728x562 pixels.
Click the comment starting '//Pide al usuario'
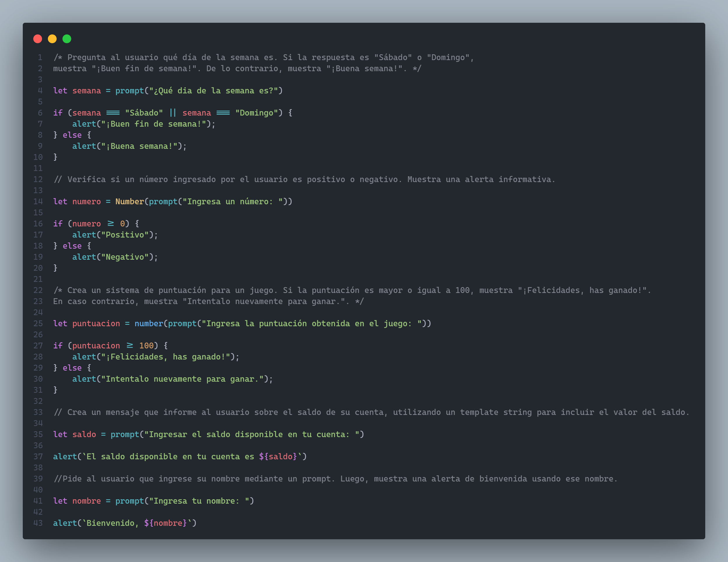pos(336,479)
